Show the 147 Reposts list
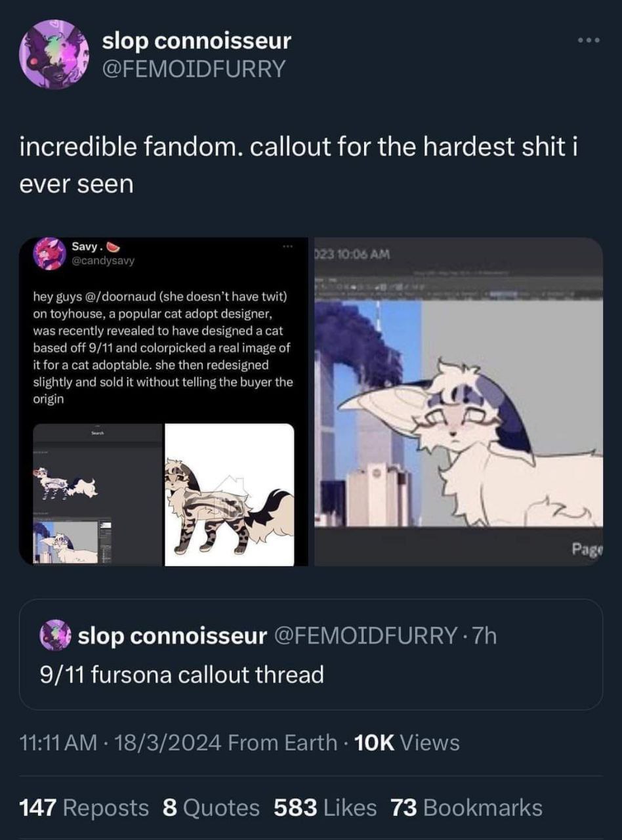Image resolution: width=622 pixels, height=840 pixels. pos(85,807)
